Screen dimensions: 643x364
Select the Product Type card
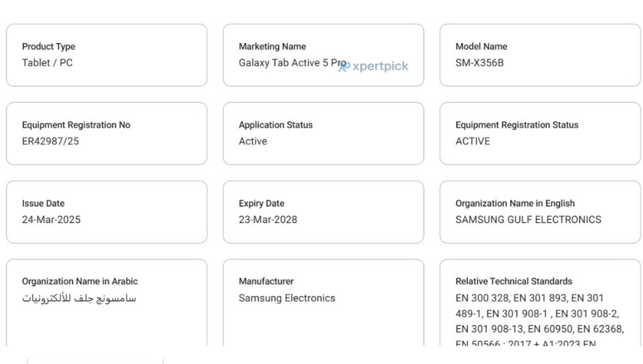pyautogui.click(x=107, y=55)
